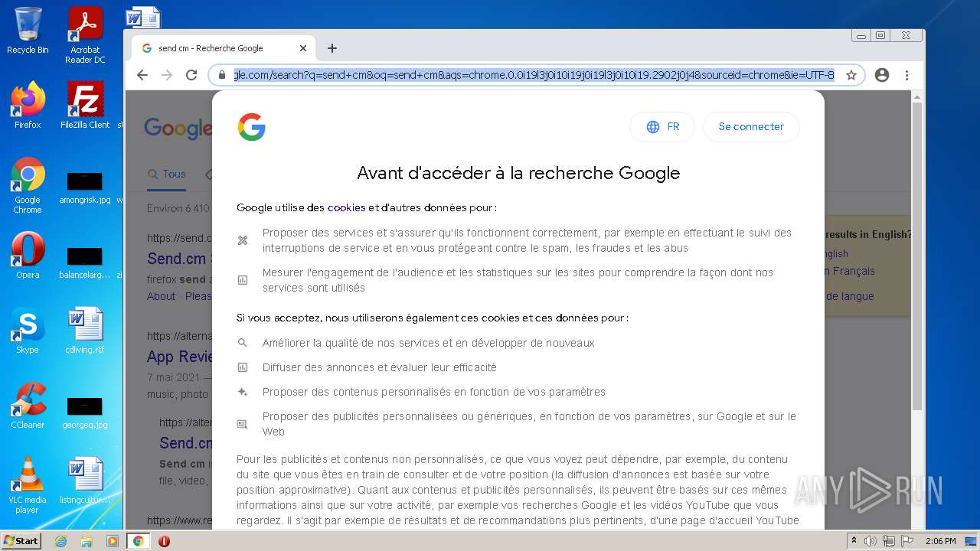Click the Chrome address bar URL
The height and width of the screenshot is (551, 980).
click(534, 75)
